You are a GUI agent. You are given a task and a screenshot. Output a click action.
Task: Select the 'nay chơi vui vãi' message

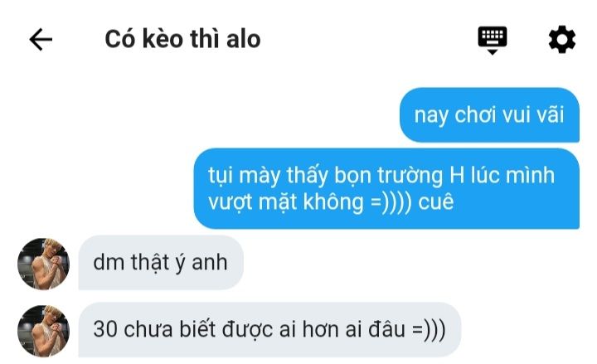489,115
